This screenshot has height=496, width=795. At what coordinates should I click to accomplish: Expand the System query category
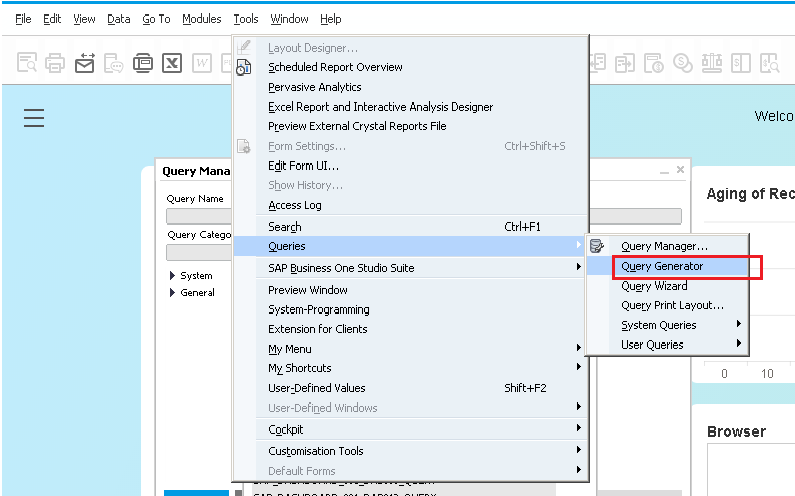coord(172,276)
